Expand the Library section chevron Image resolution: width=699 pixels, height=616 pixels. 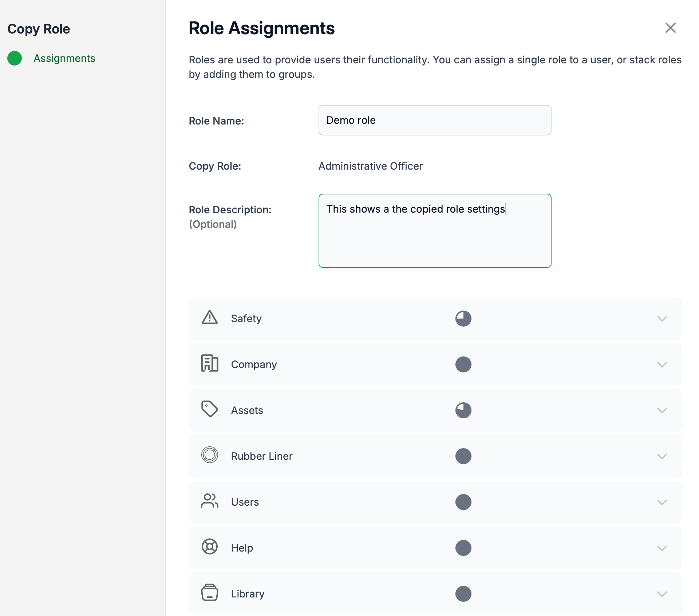click(662, 594)
